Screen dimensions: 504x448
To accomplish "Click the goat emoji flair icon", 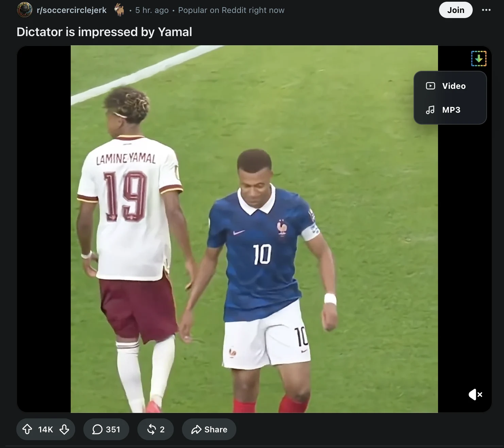I will (119, 10).
